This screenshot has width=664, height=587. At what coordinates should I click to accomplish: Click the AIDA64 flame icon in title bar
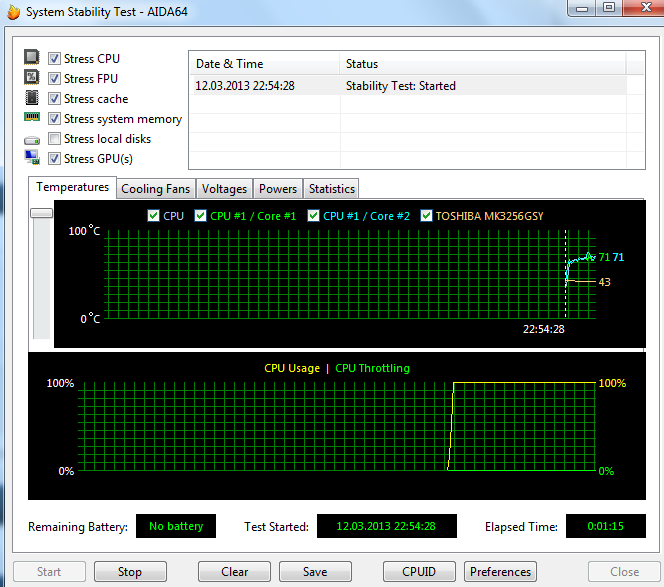pyautogui.click(x=13, y=12)
